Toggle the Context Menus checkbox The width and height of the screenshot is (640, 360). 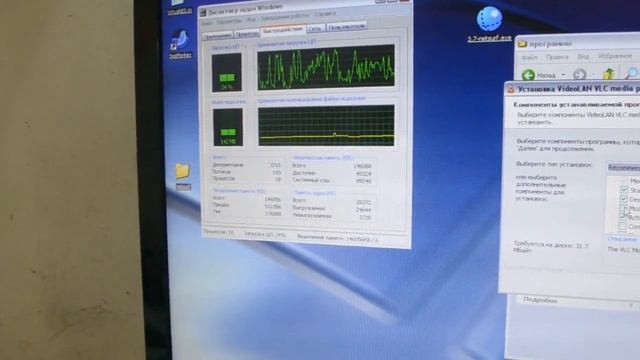tap(622, 226)
